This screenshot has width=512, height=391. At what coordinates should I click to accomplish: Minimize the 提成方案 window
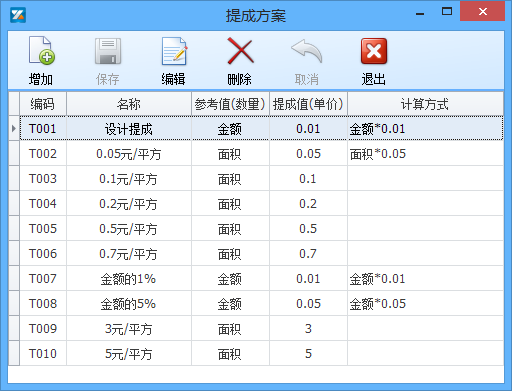(x=420, y=13)
